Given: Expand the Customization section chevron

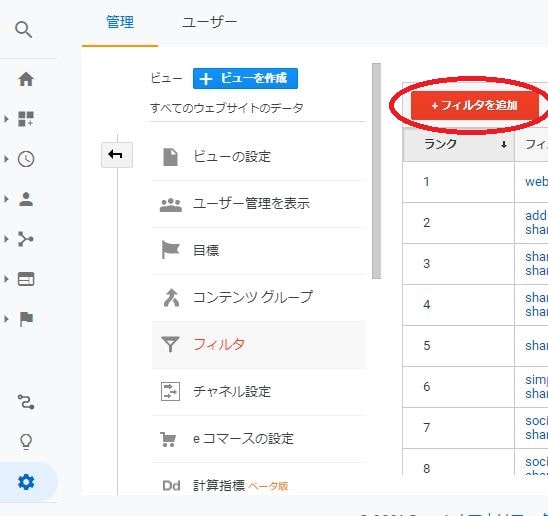Looking at the screenshot, I should click(6, 119).
